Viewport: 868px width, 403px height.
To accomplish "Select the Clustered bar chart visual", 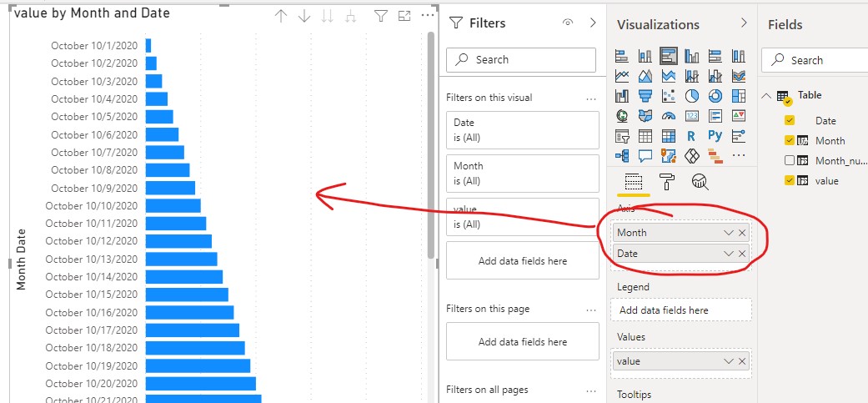I will click(669, 56).
